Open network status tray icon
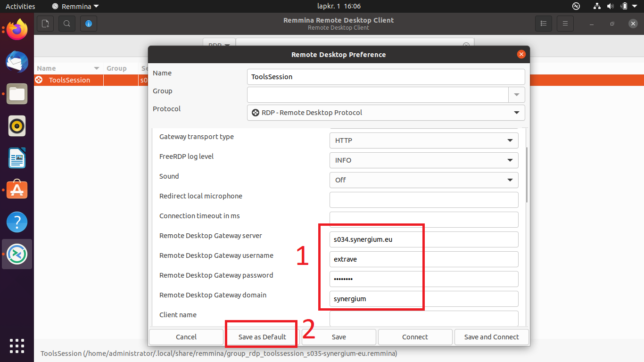The height and width of the screenshot is (362, 644). point(597,6)
